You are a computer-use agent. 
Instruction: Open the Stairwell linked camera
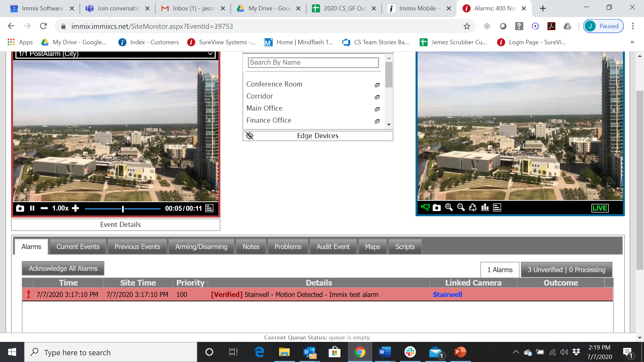click(447, 294)
